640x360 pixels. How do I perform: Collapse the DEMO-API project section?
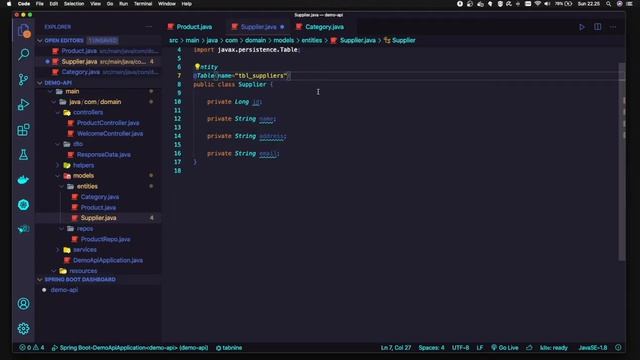[x=40, y=83]
